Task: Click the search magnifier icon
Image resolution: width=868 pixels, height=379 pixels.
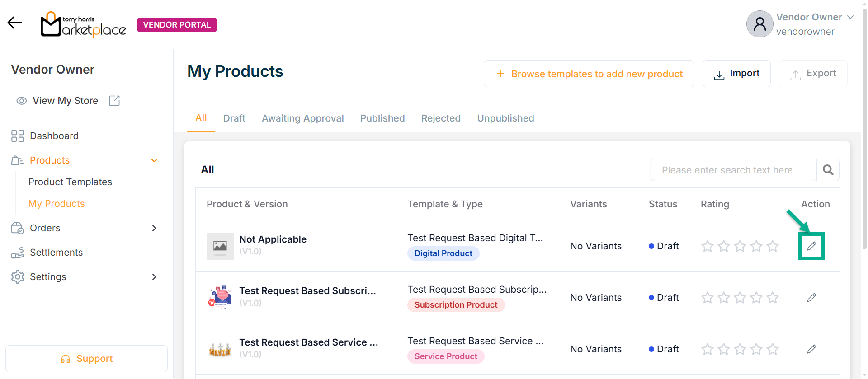Action: pos(828,170)
